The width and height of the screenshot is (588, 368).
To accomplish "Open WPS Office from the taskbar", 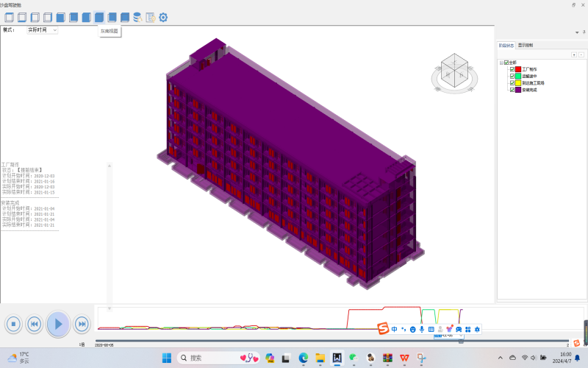I will click(404, 358).
